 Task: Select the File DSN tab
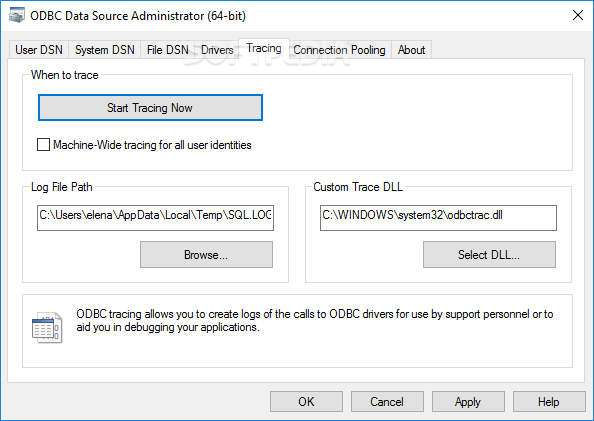(167, 50)
